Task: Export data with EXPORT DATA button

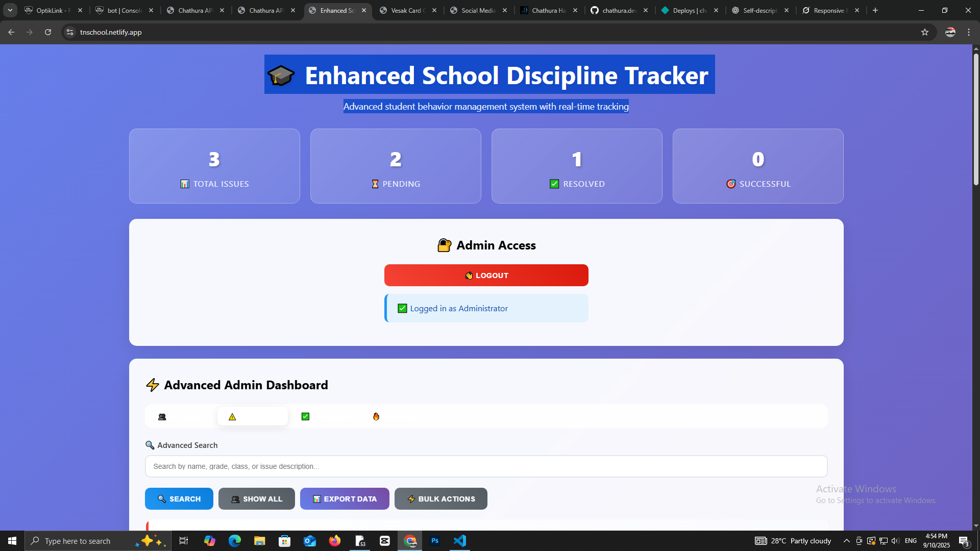Action: click(345, 498)
